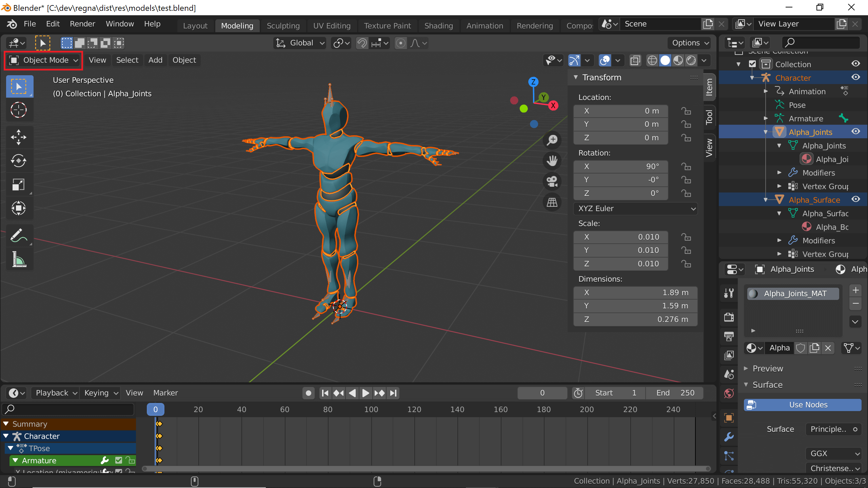Switch to the Sculpting workspace tab
Image resolution: width=868 pixels, height=488 pixels.
coord(283,26)
